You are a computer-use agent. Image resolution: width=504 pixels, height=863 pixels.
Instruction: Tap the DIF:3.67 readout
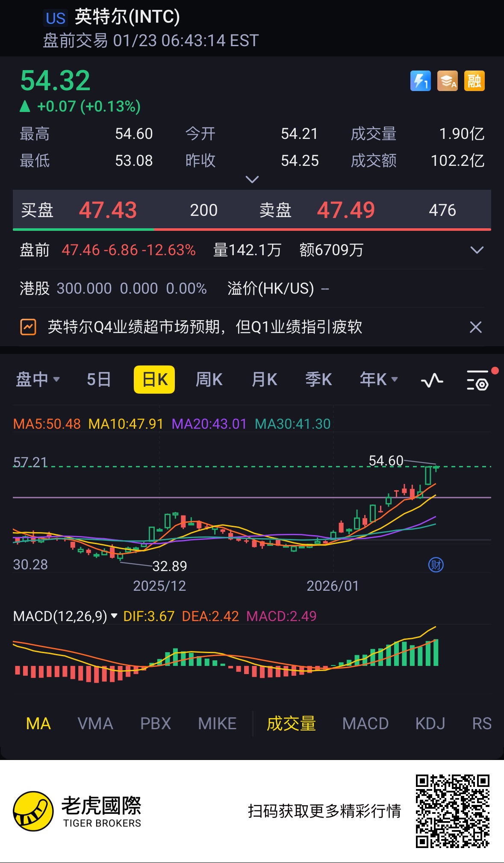point(149,616)
